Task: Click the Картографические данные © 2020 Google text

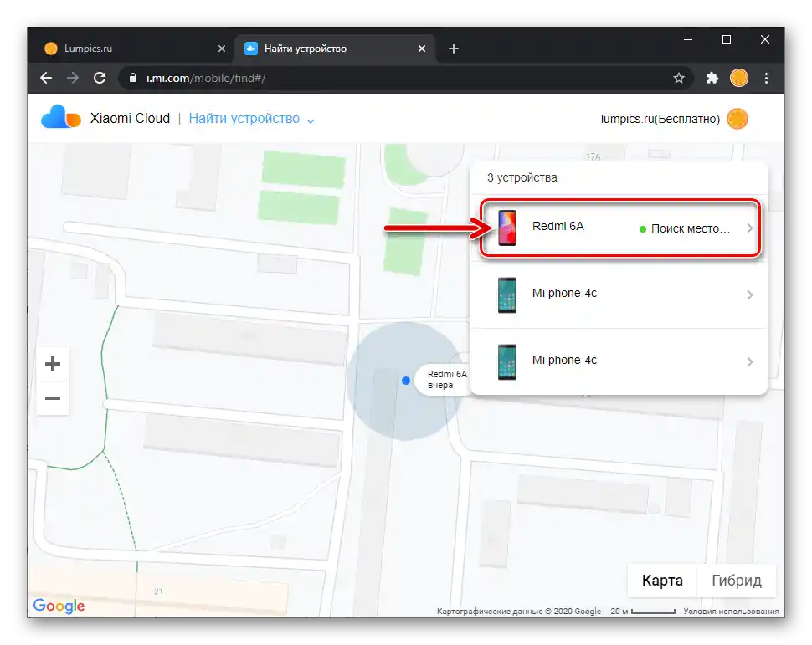Action: 519,612
